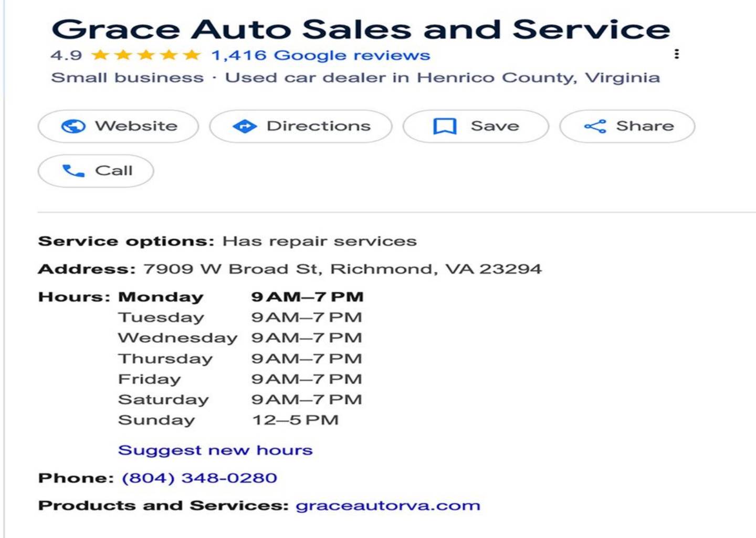Get Directions to Grace Auto Sales
The width and height of the screenshot is (756, 538).
point(301,126)
